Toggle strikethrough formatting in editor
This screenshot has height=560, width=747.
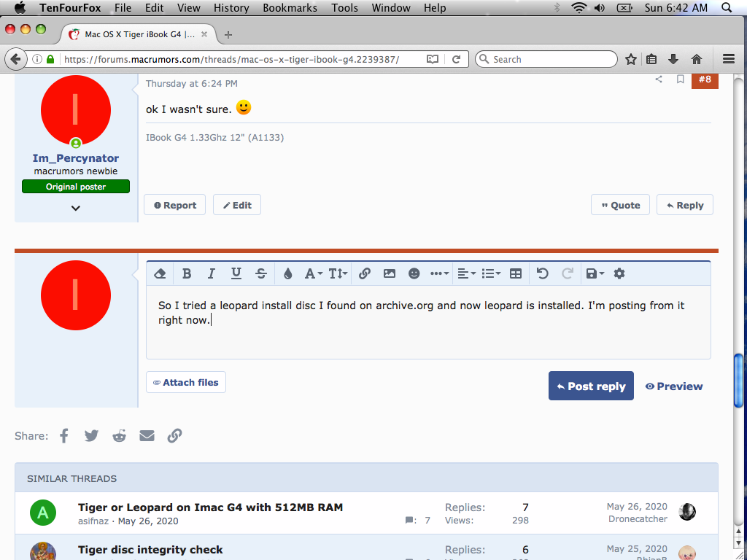tap(261, 274)
